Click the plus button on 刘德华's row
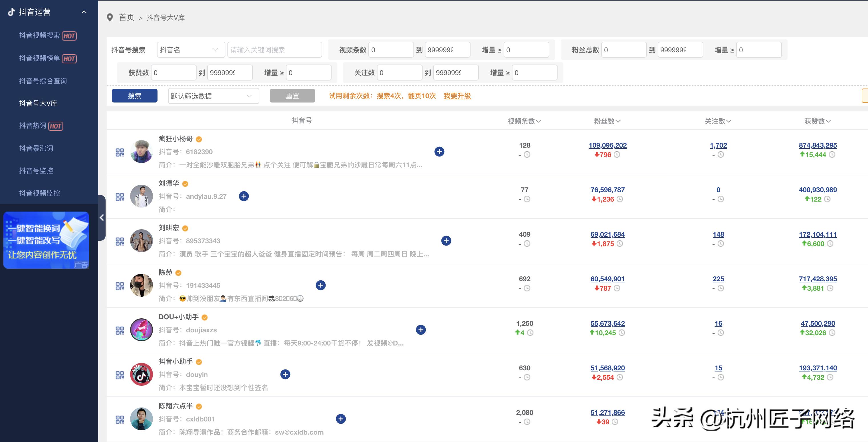Viewport: 868px width, 442px height. [x=244, y=196]
